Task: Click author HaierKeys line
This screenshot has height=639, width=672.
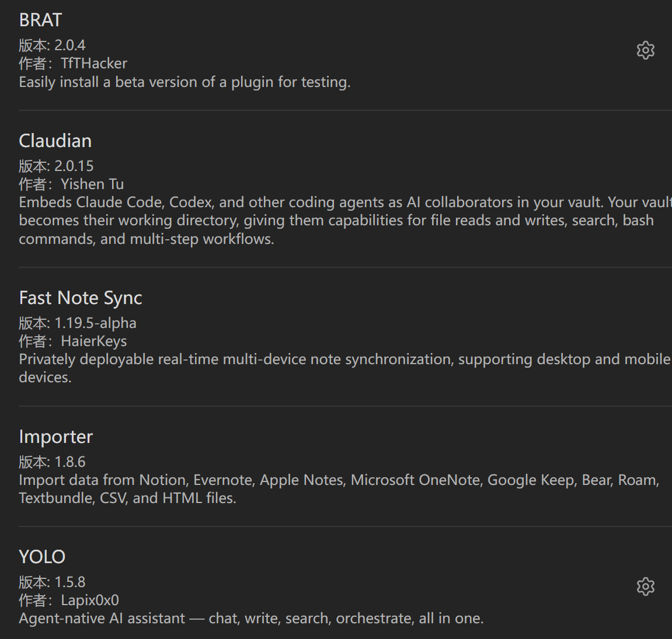Action: 73,341
